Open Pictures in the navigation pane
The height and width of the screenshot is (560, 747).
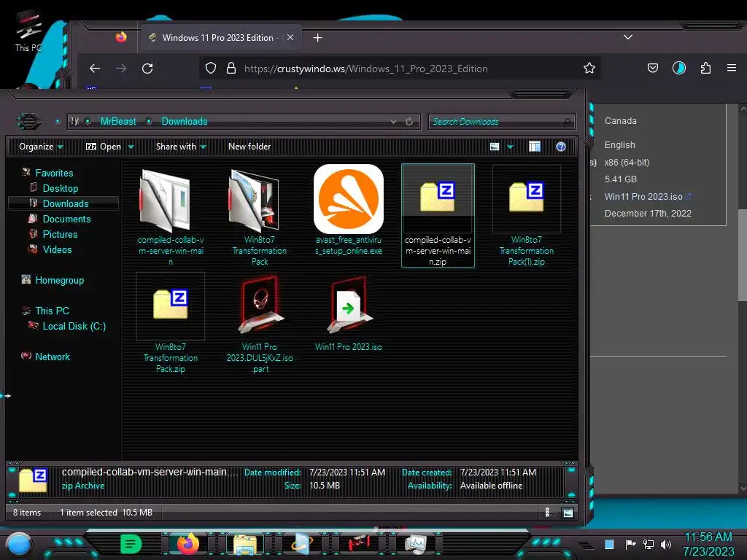pyautogui.click(x=60, y=234)
